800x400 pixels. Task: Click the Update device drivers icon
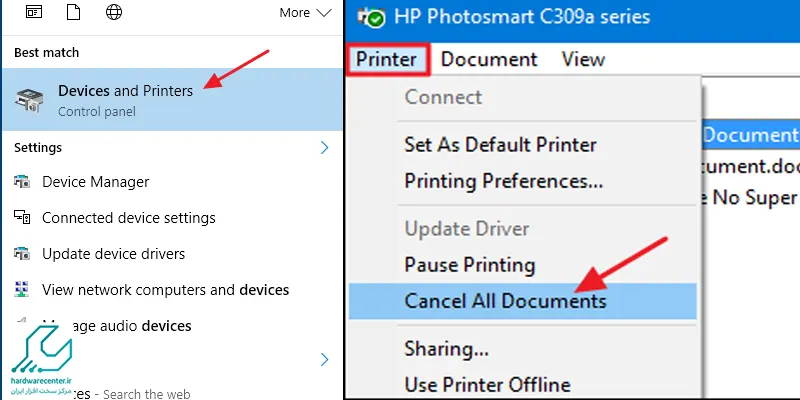pos(22,254)
